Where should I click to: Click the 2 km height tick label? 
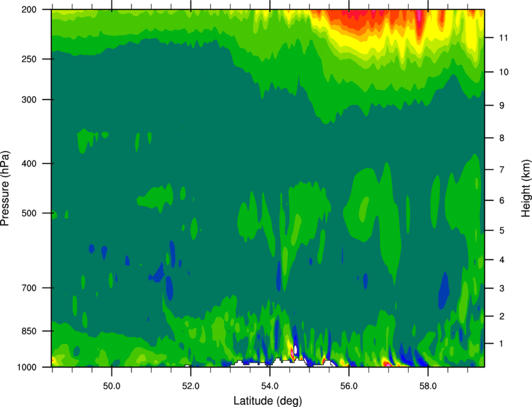pos(502,316)
